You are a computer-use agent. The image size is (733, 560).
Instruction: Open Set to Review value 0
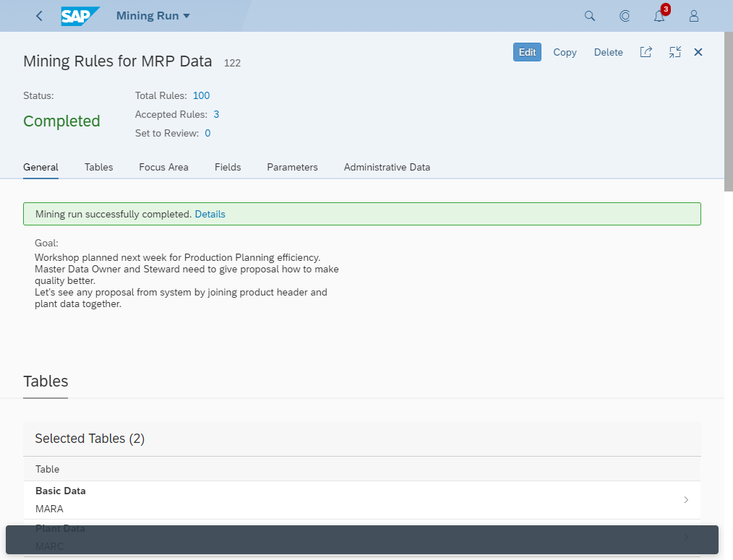[x=207, y=133]
